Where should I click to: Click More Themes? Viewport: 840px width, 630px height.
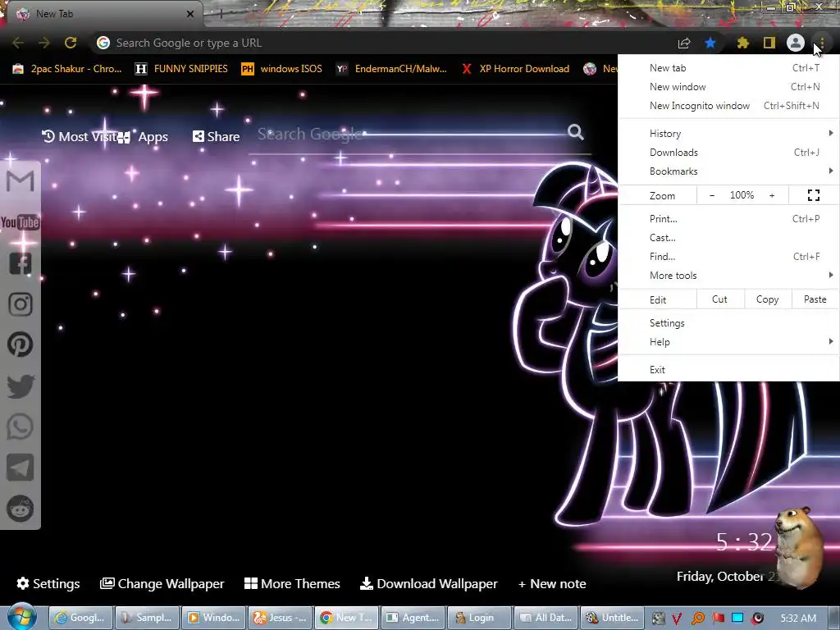tap(292, 583)
